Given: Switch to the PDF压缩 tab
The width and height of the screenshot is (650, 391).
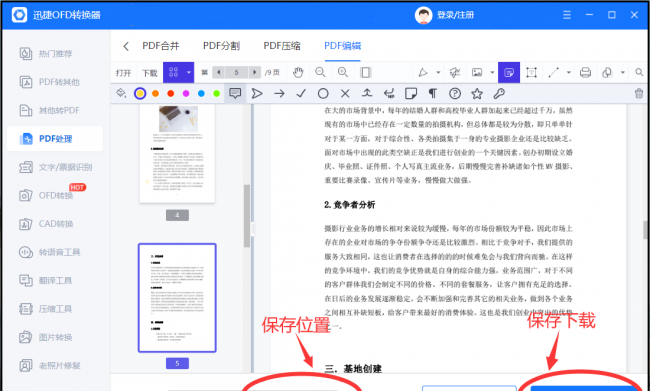Looking at the screenshot, I should (282, 46).
